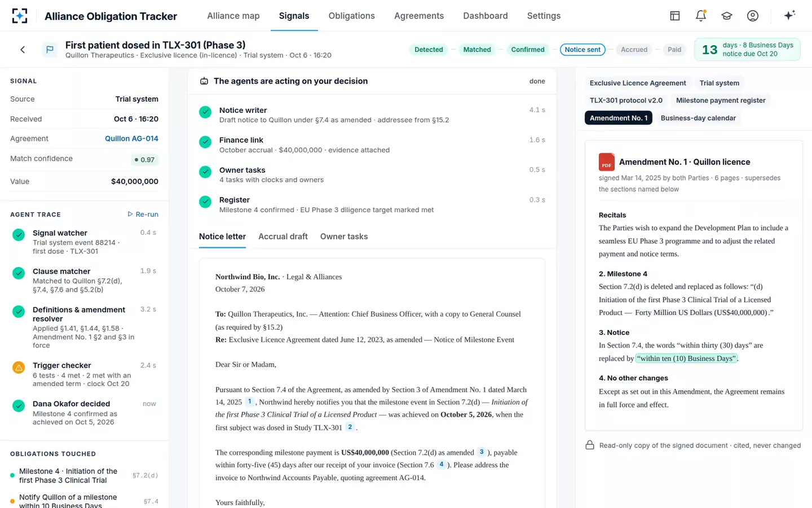Click the layout panel icon in header
Viewport: 812px width, 508px height.
(x=675, y=16)
